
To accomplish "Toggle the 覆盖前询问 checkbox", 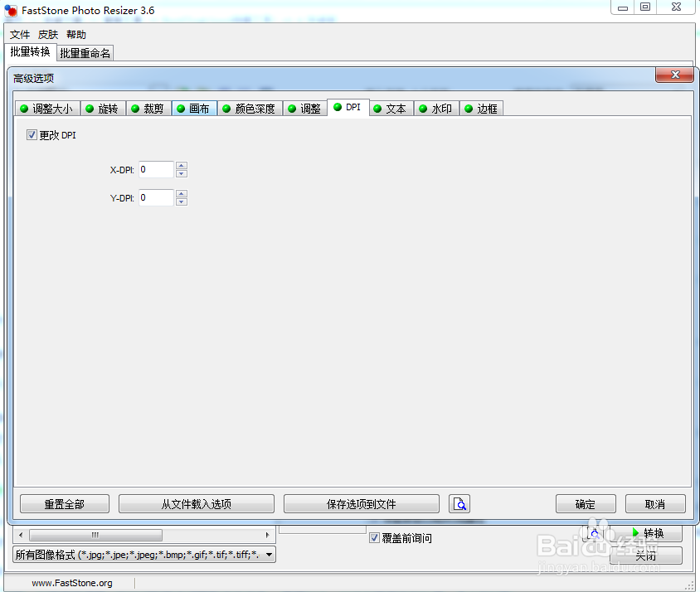I will point(375,538).
